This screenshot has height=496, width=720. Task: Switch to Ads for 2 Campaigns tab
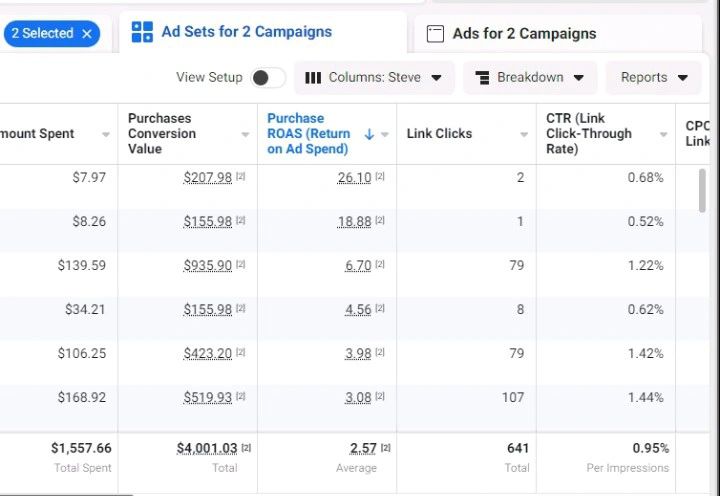(x=524, y=34)
